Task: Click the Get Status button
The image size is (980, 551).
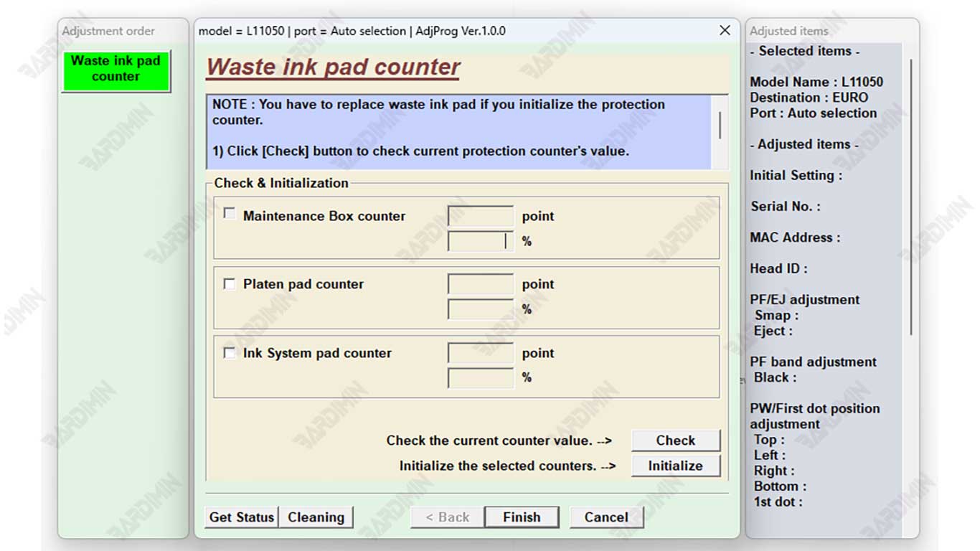Action: [242, 517]
